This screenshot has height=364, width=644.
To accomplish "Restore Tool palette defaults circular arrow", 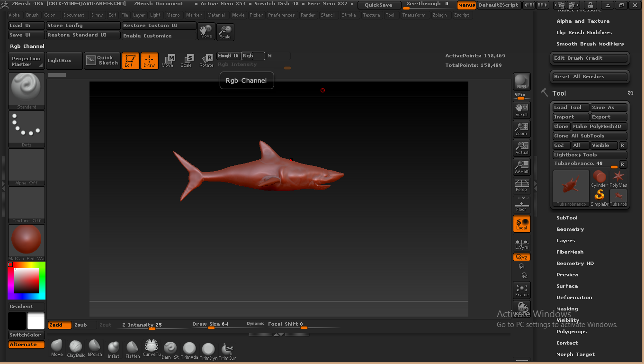I will pos(630,93).
